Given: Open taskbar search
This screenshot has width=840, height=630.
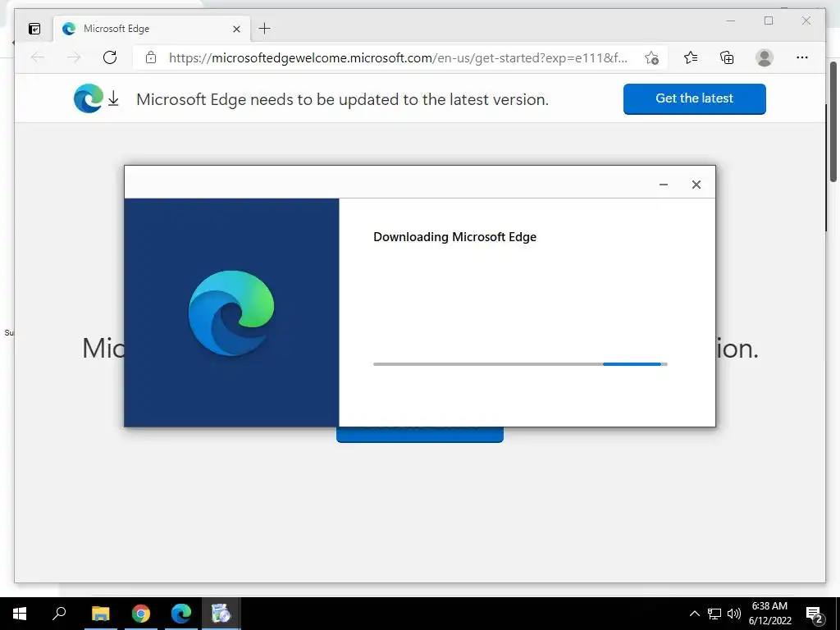Looking at the screenshot, I should click(x=59, y=614).
